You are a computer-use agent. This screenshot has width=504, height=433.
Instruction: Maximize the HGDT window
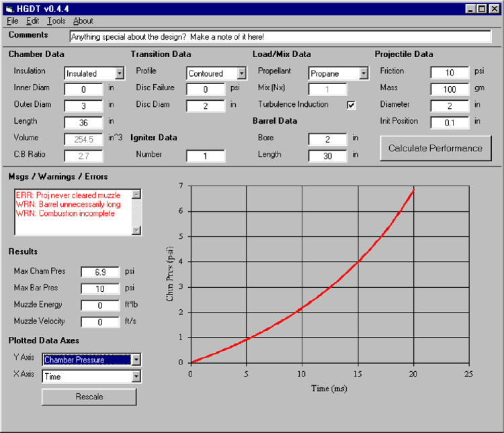[482, 9]
